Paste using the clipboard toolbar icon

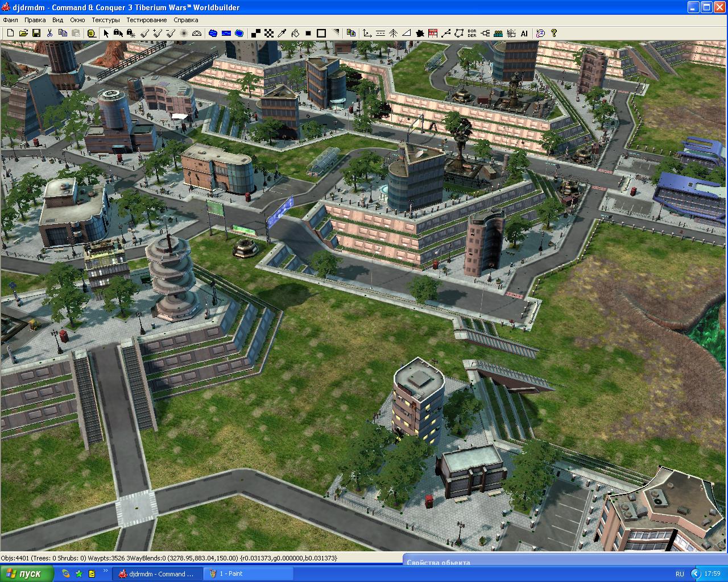76,34
